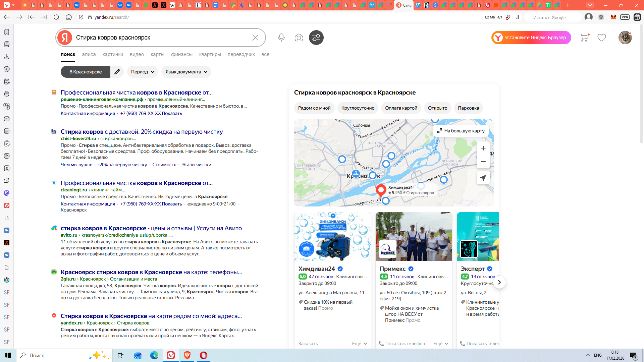Open the Avito стирка ковров result link
The image size is (644, 362).
click(151, 228)
